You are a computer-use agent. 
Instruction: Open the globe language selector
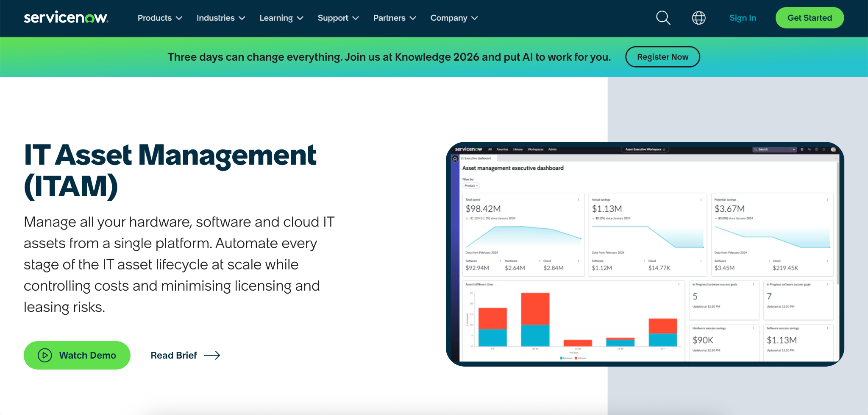698,18
